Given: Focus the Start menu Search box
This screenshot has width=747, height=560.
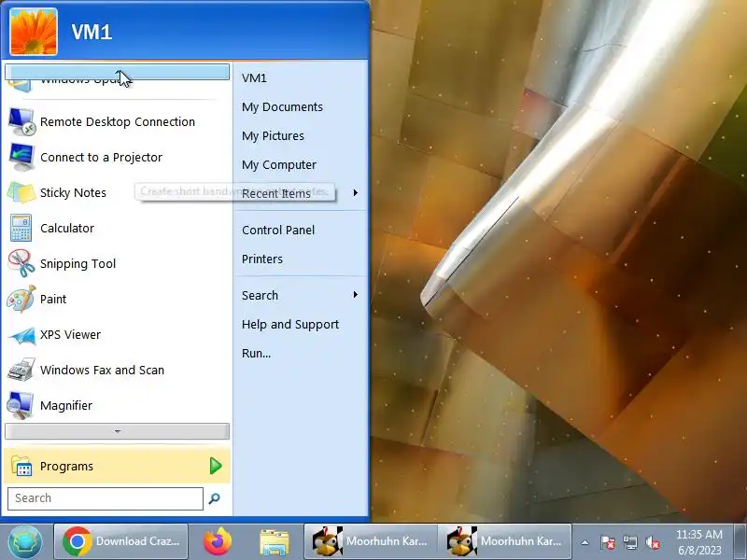Looking at the screenshot, I should (106, 498).
